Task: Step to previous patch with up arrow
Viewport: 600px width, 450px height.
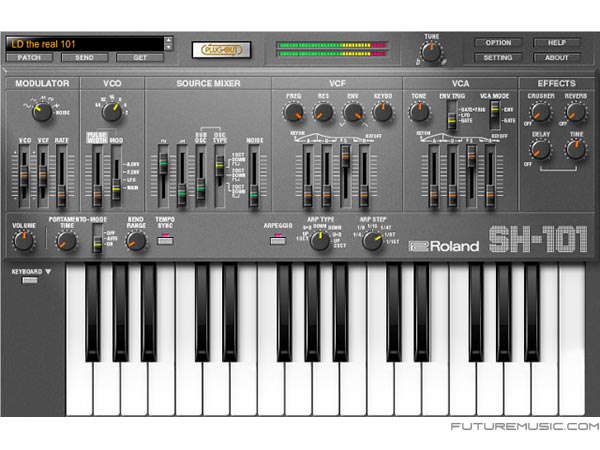Action: click(168, 40)
